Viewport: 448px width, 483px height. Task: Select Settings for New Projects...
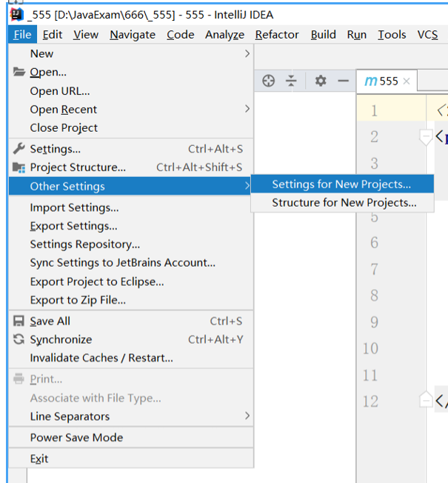point(342,184)
